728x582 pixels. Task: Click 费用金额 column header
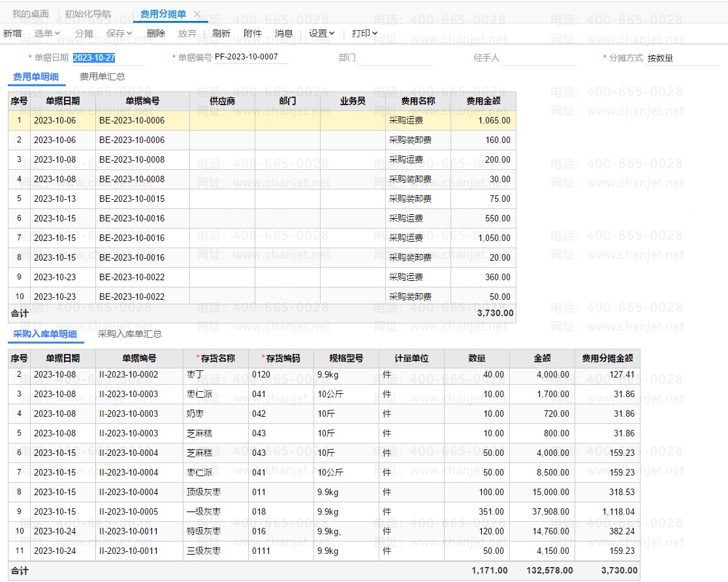tap(483, 101)
